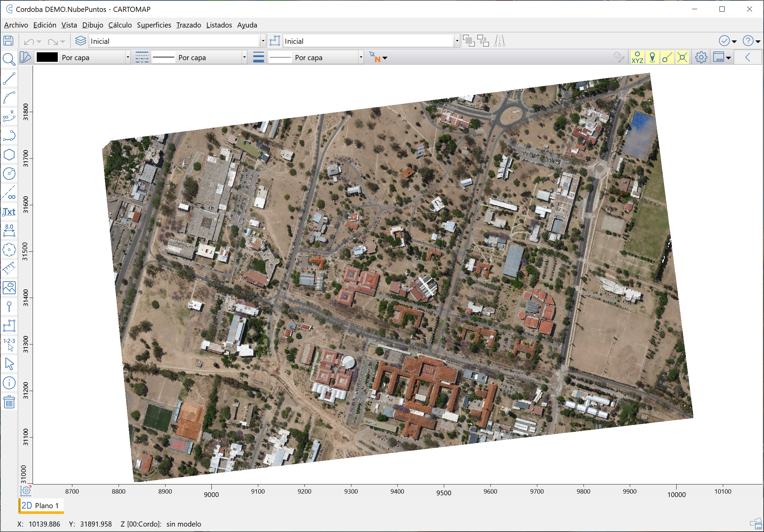
Task: Expand the line weight Por capa dropdown
Action: [361, 57]
